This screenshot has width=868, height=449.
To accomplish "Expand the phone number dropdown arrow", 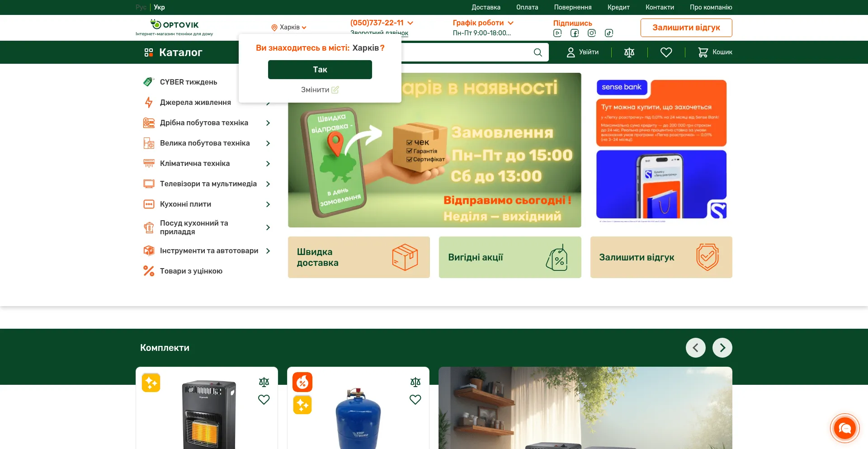I will tap(410, 23).
